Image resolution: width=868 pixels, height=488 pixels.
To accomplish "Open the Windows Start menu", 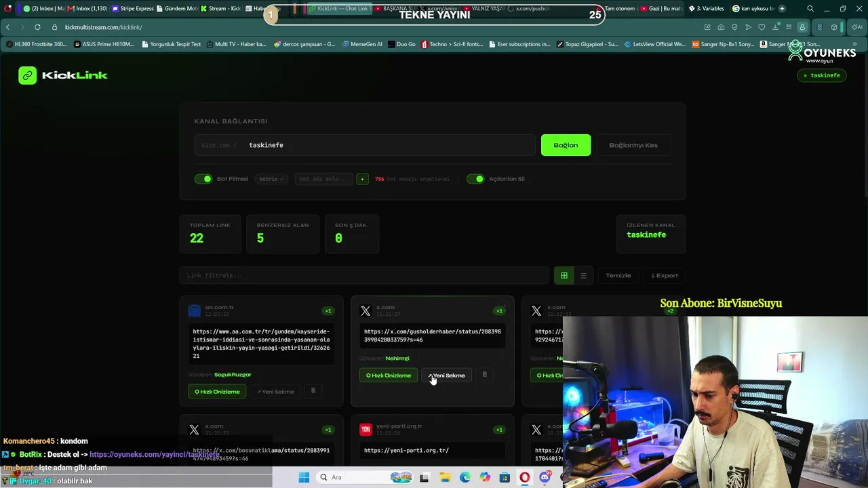I will click(x=304, y=477).
